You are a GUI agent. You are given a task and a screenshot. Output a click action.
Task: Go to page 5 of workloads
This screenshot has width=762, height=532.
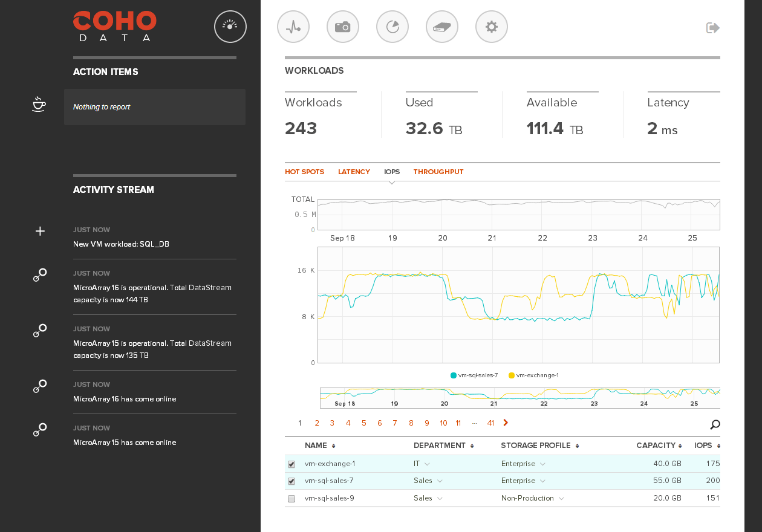(363, 423)
